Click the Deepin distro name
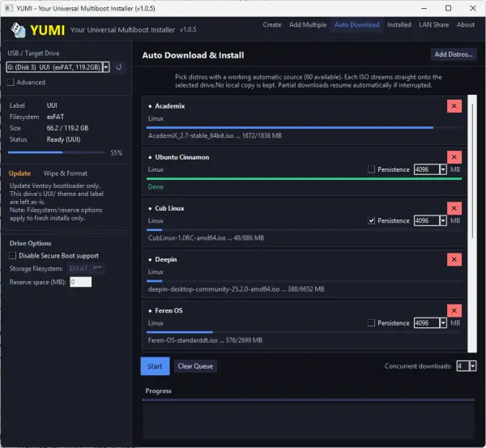The image size is (486, 448). 166,259
